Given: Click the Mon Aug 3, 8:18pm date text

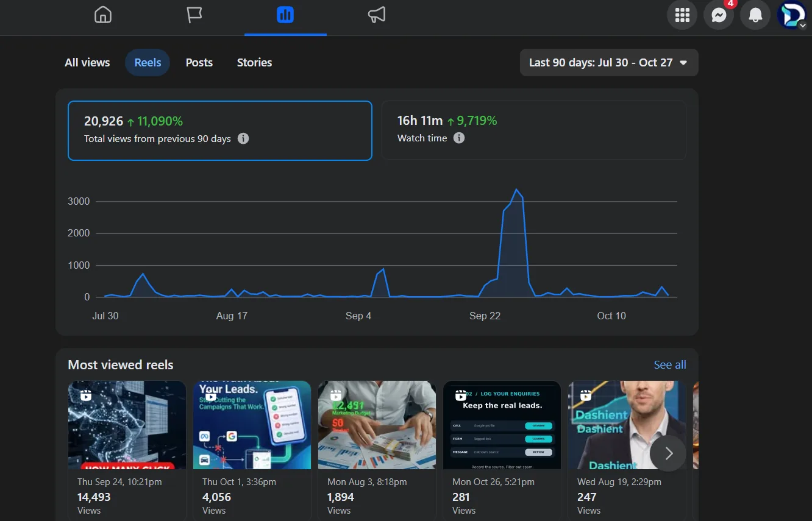Looking at the screenshot, I should click(x=367, y=481).
